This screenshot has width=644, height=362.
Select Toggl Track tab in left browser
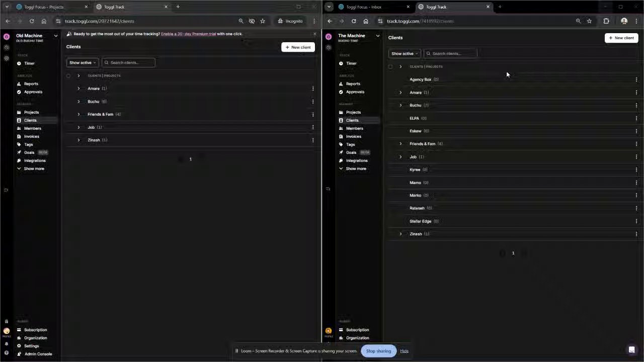(132, 7)
